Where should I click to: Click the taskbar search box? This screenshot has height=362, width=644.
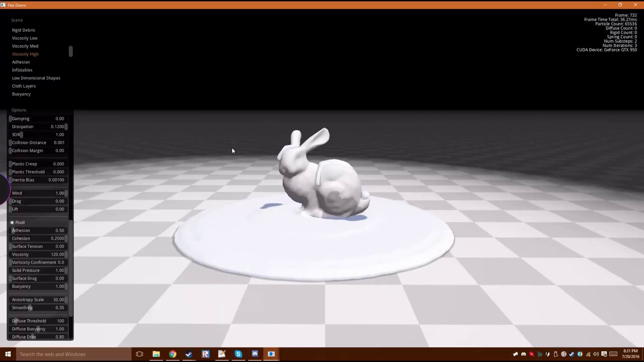(73, 354)
